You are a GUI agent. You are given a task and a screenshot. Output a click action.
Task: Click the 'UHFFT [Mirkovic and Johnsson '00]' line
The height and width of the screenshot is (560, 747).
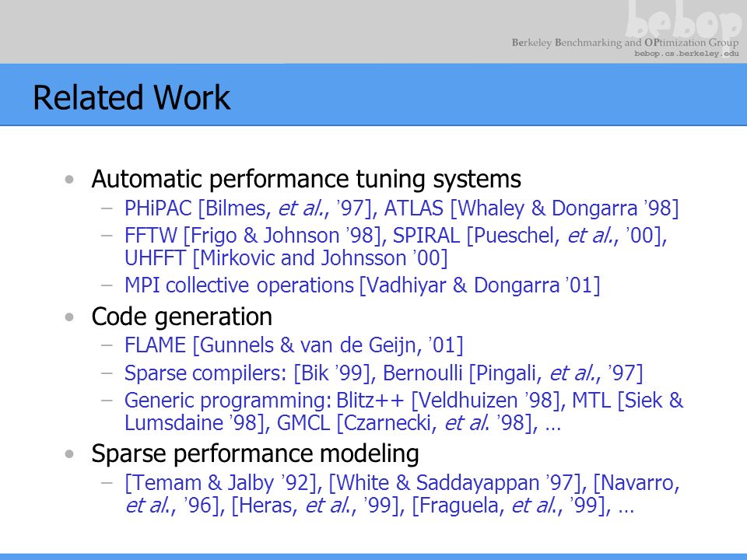pyautogui.click(x=286, y=258)
